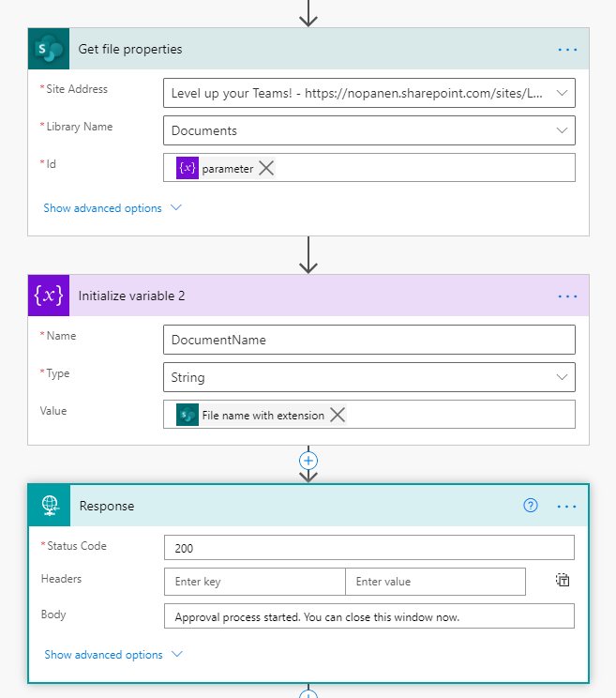Open help for the Response action
This screenshot has width=616, height=698.
531,506
